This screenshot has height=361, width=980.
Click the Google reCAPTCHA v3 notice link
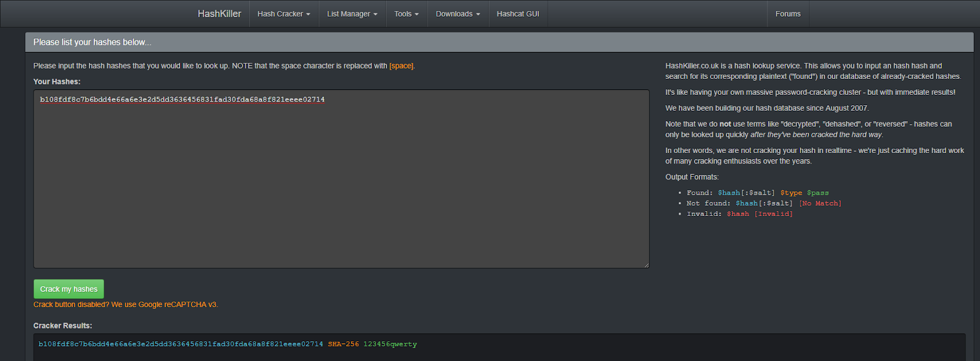[x=126, y=305]
